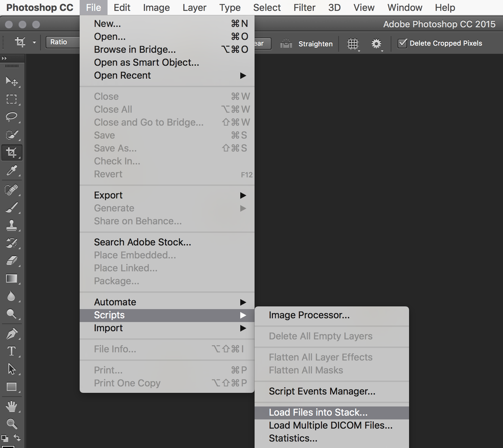Select the Spot Healing Brush tool
This screenshot has height=448, width=503.
[12, 190]
